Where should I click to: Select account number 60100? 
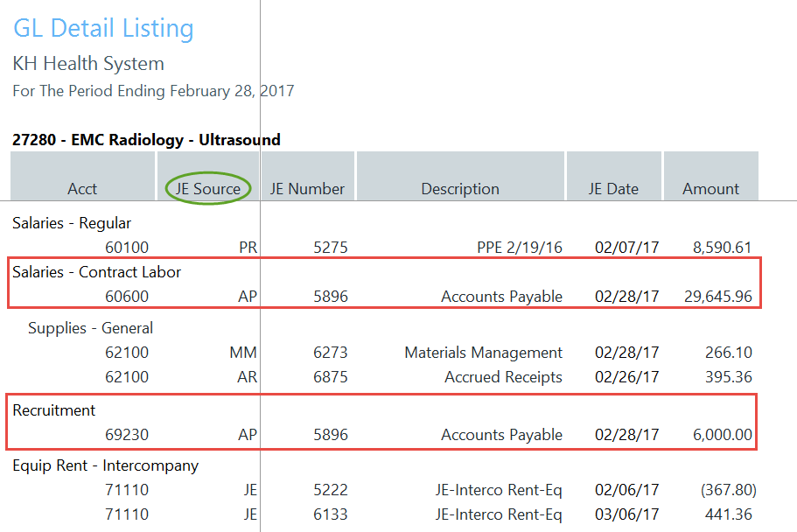click(x=126, y=248)
